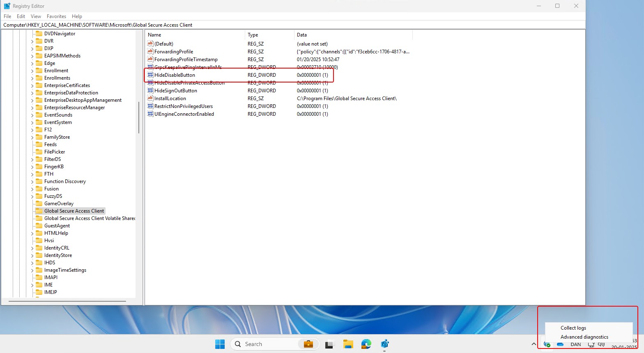The height and width of the screenshot is (353, 644).
Task: Click the RestrictNonPrivilegedUsers DWORD icon
Action: coord(150,106)
